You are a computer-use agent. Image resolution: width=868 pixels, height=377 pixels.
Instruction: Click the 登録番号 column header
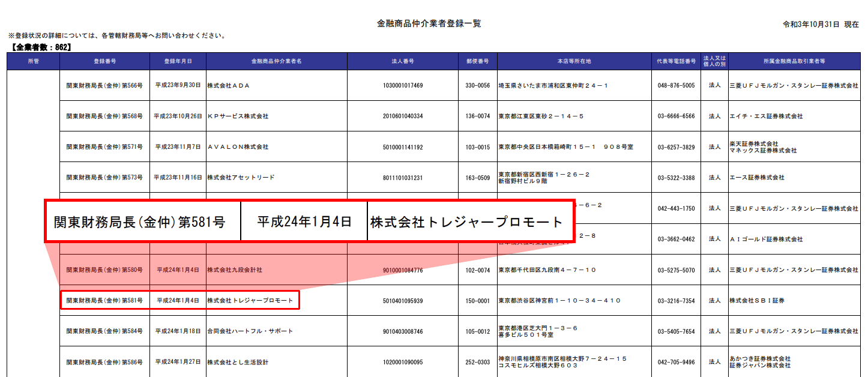(104, 61)
